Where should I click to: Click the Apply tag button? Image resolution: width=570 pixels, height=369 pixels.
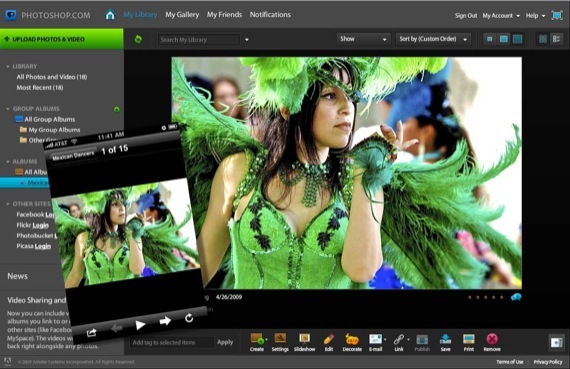pos(225,342)
